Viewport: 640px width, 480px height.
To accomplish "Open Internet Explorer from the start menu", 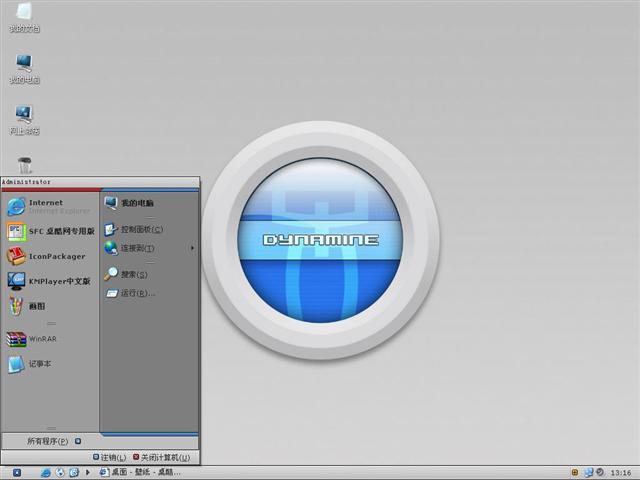I will (x=49, y=207).
